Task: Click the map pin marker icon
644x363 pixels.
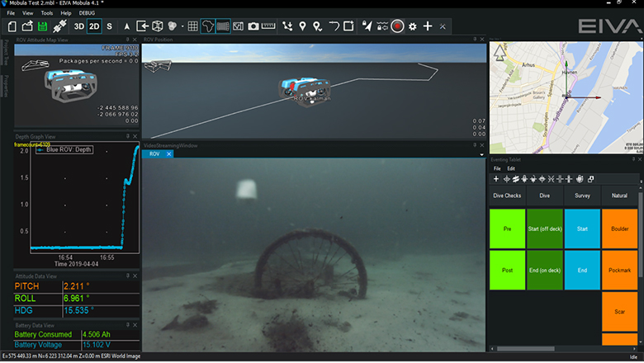Action: point(303,26)
